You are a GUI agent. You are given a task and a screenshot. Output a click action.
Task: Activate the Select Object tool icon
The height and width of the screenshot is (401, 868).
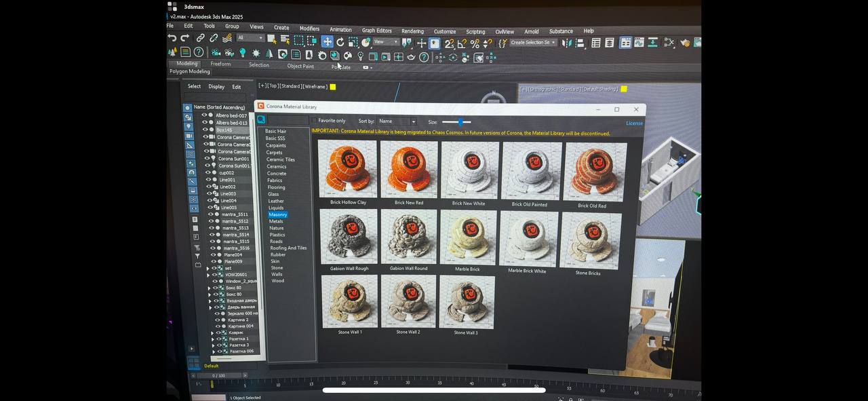272,39
